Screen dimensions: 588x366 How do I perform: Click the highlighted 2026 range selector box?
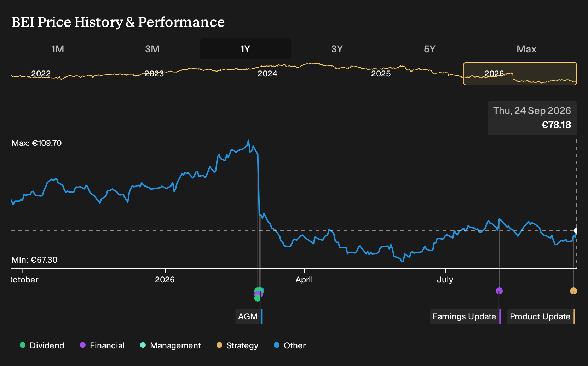click(520, 74)
